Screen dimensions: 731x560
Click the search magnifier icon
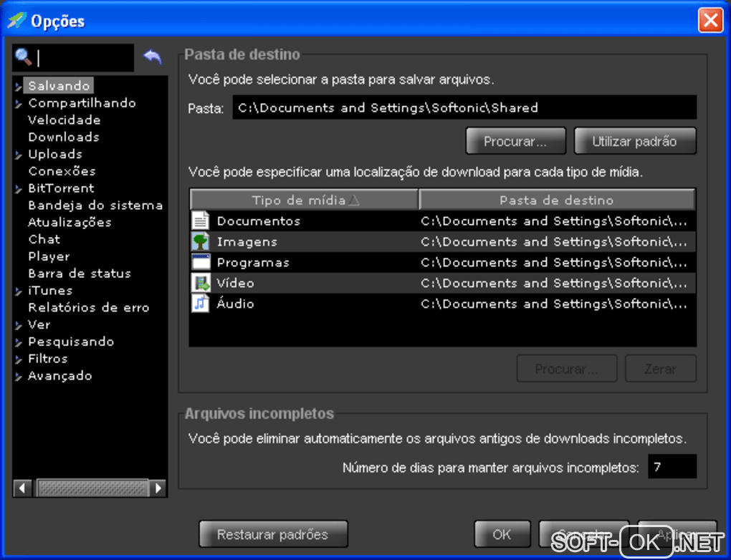click(x=24, y=57)
